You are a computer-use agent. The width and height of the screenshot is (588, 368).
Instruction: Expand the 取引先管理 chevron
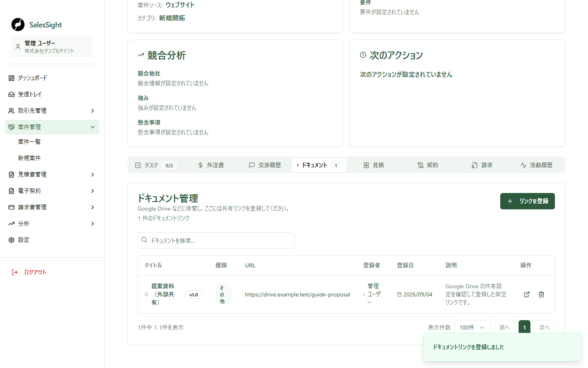(93, 111)
